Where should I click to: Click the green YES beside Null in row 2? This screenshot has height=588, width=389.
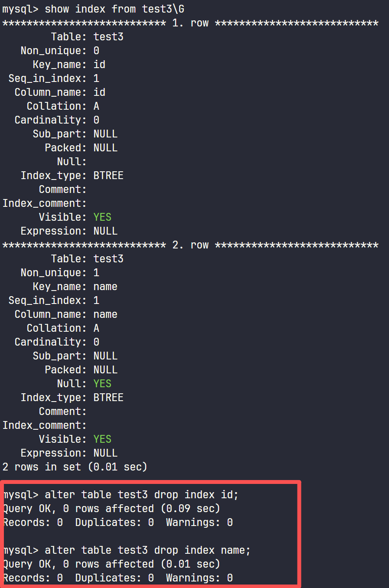102,384
